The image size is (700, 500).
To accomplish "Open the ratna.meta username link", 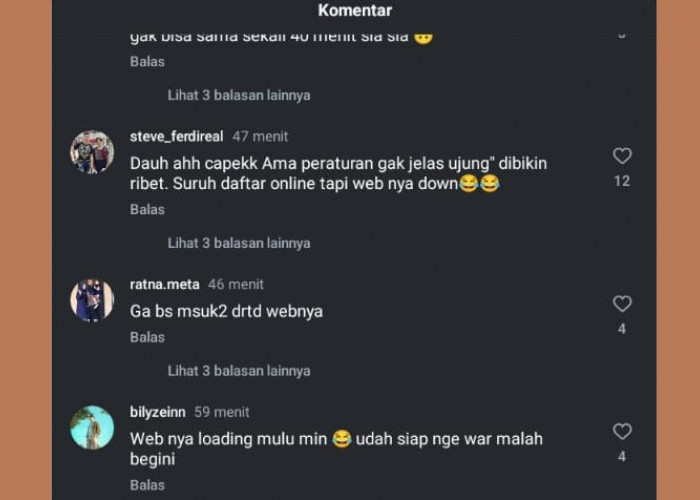I will (x=164, y=284).
